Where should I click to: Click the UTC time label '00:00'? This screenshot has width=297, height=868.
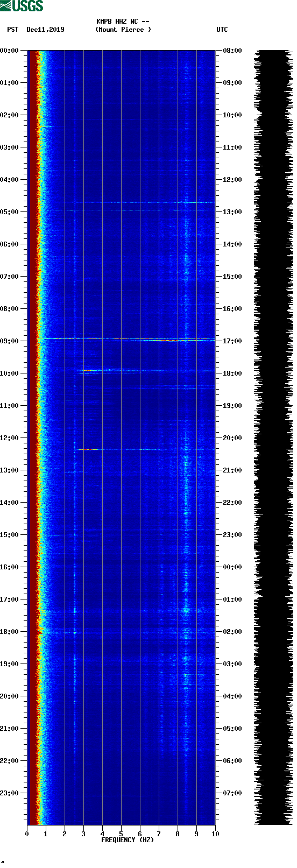232,567
